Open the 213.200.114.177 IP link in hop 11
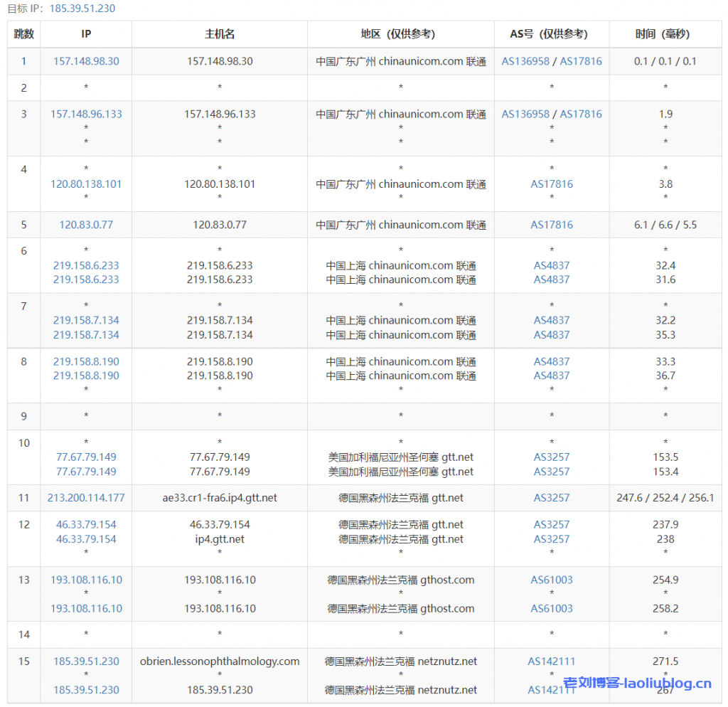The height and width of the screenshot is (707, 728). coord(86,498)
